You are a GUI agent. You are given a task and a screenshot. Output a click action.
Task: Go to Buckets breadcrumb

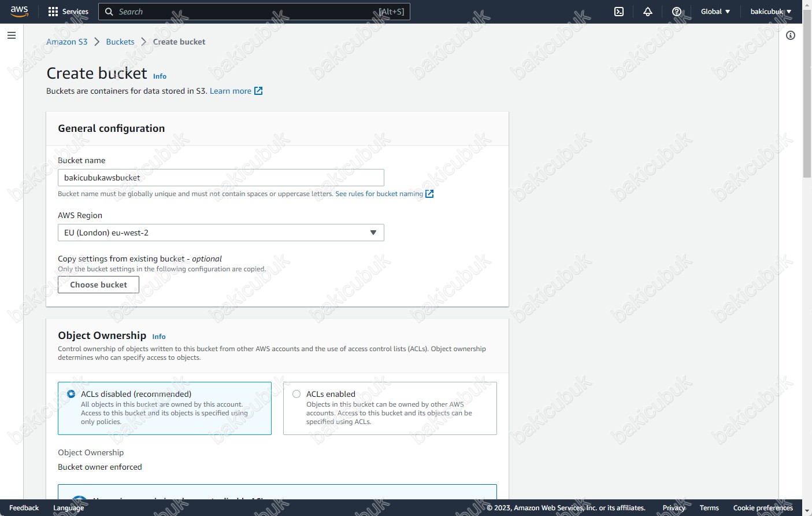[x=120, y=42]
